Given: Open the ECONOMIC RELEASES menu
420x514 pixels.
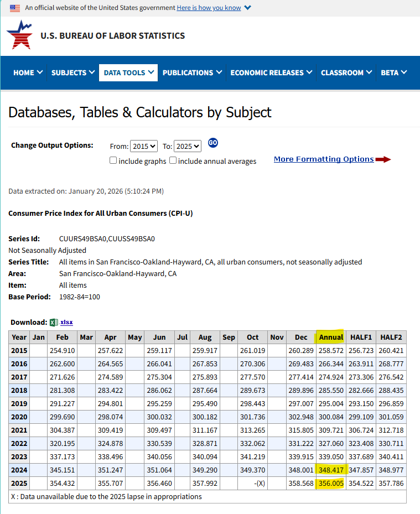Looking at the screenshot, I should pyautogui.click(x=271, y=72).
